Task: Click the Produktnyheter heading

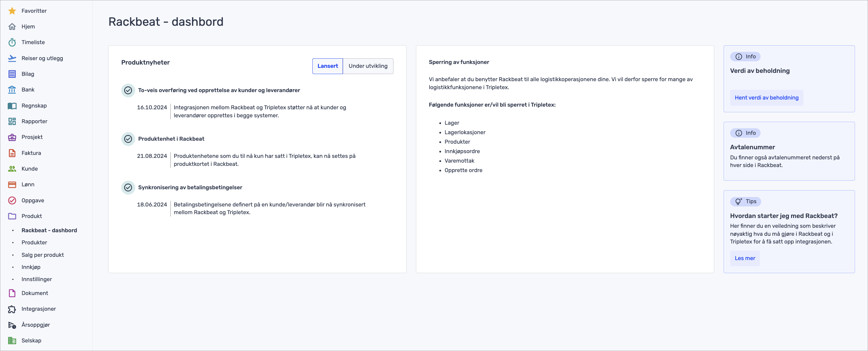Action: pos(146,62)
